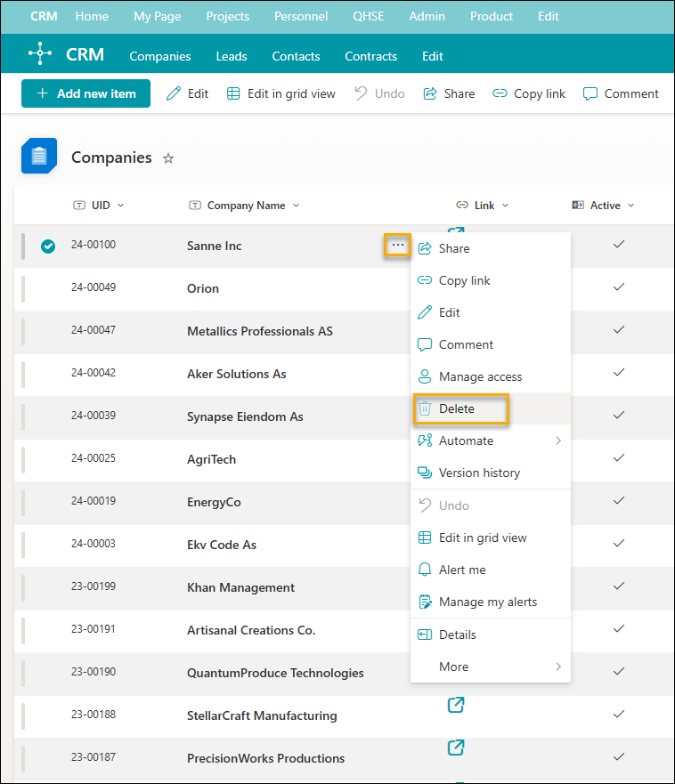Click the bell icon beside Alert me
The height and width of the screenshot is (784, 675).
point(425,570)
